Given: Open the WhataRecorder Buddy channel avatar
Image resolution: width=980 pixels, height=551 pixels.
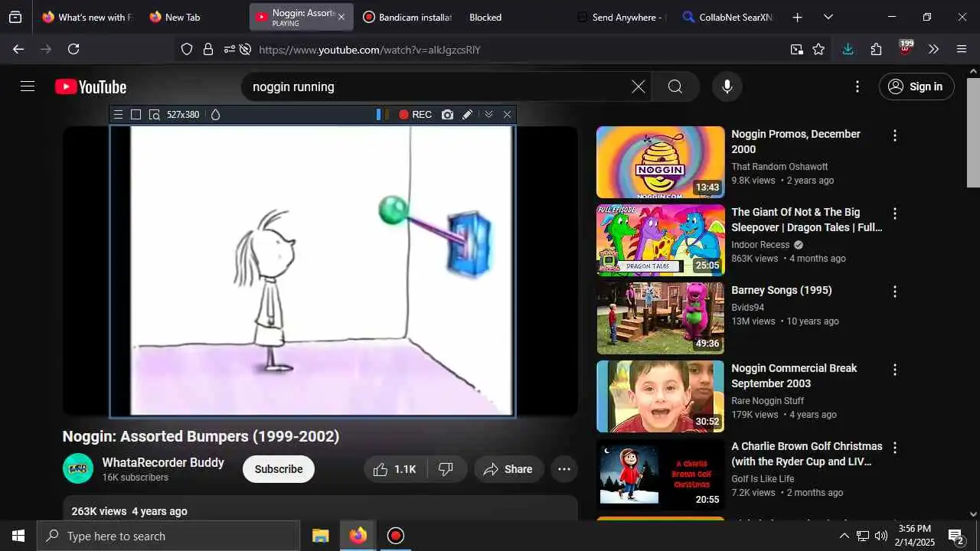Looking at the screenshot, I should (78, 468).
